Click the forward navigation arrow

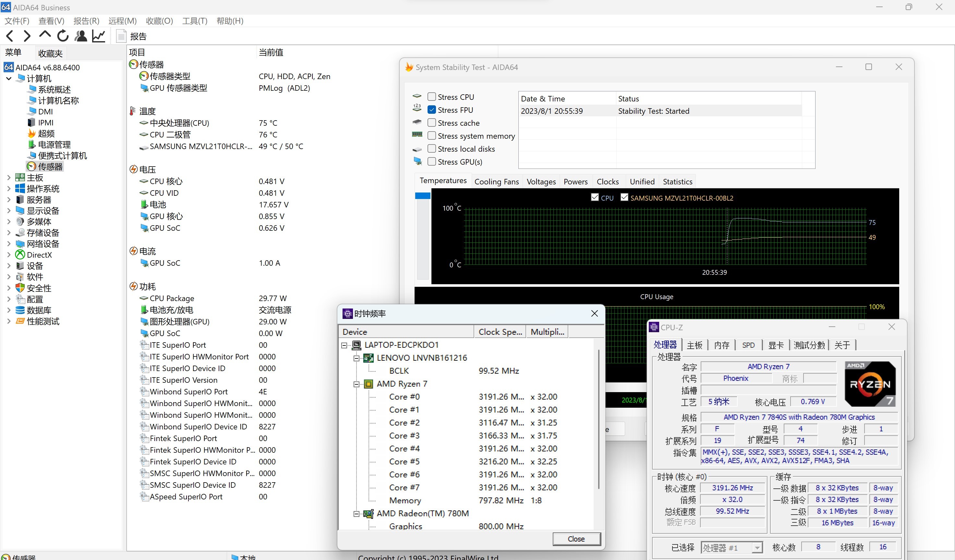point(27,36)
